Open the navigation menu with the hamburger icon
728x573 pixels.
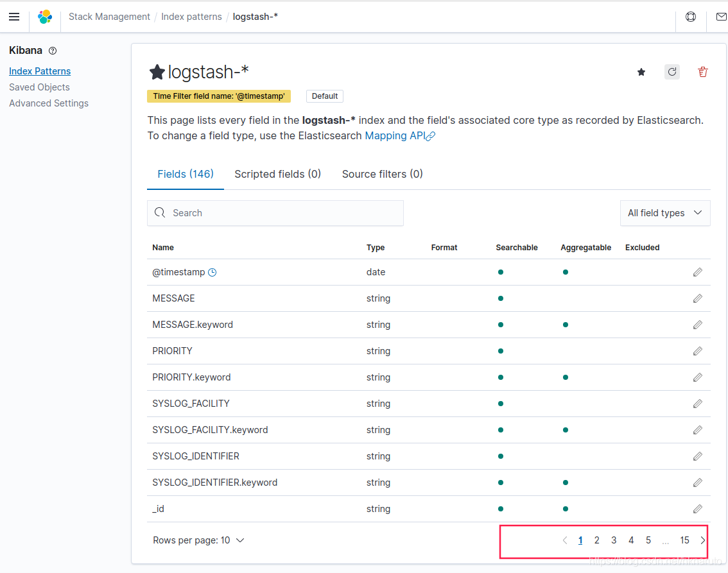tap(14, 17)
